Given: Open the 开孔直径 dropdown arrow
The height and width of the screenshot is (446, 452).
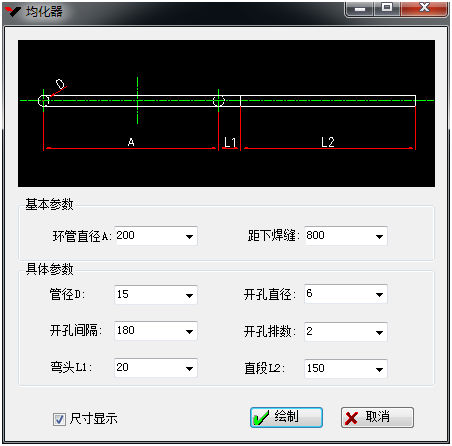Looking at the screenshot, I should (379, 295).
